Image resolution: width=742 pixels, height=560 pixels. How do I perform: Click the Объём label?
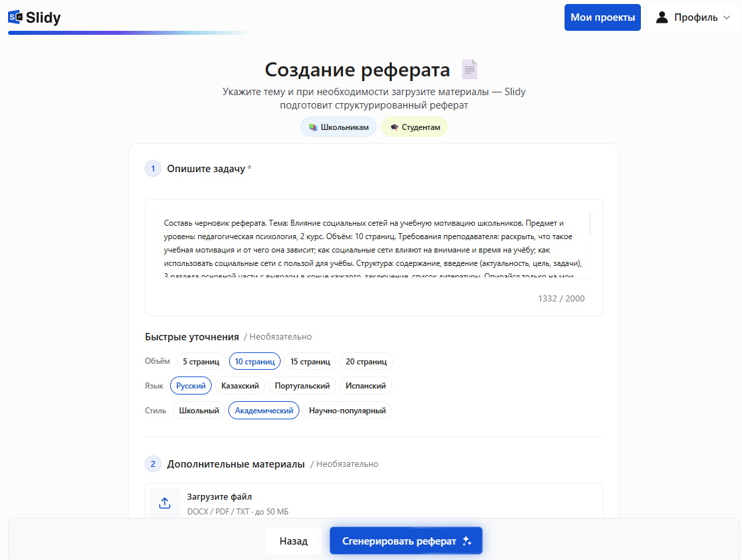point(157,361)
